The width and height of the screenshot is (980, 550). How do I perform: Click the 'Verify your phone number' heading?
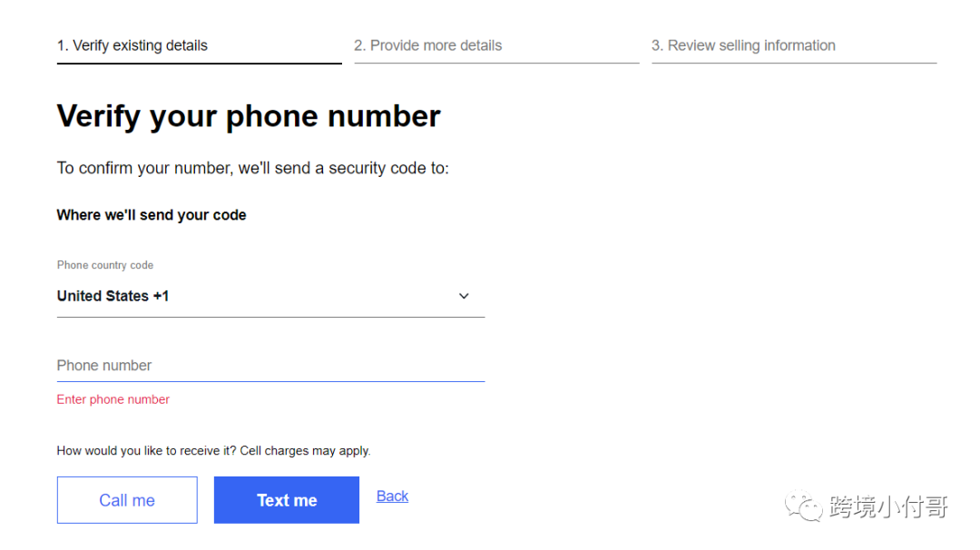[x=249, y=116]
